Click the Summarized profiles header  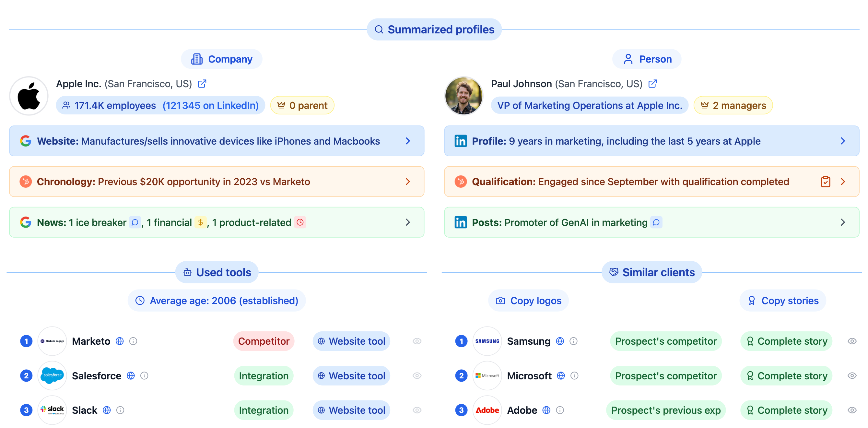[x=434, y=30]
